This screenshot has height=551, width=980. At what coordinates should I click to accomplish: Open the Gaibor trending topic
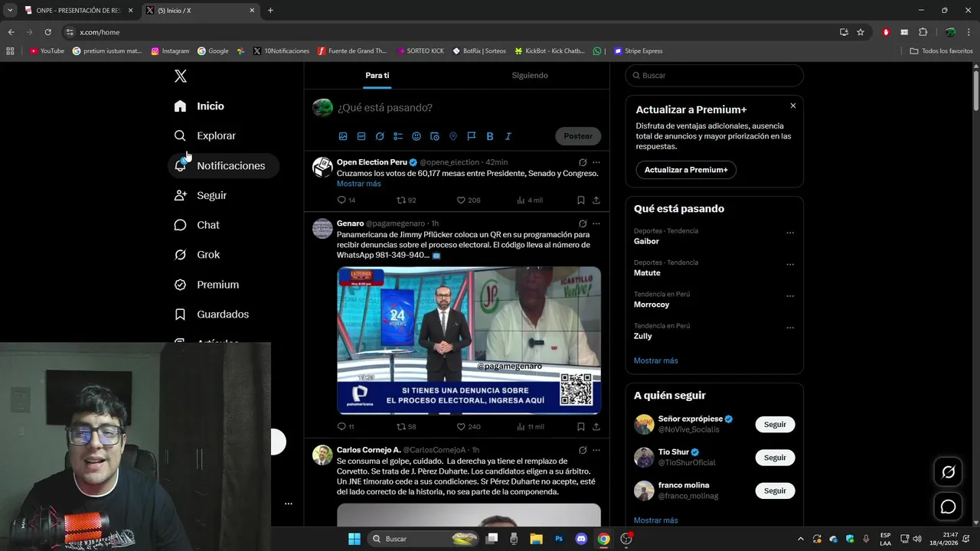click(x=647, y=241)
